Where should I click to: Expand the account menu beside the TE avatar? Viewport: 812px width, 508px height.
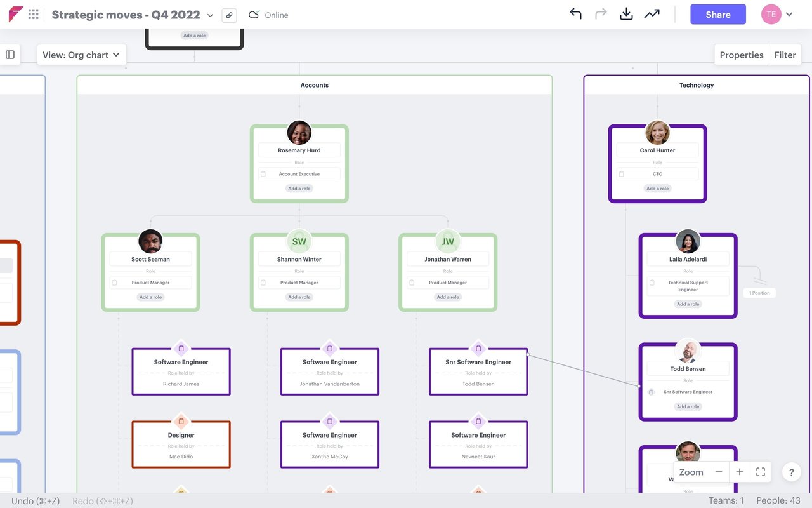tap(789, 14)
